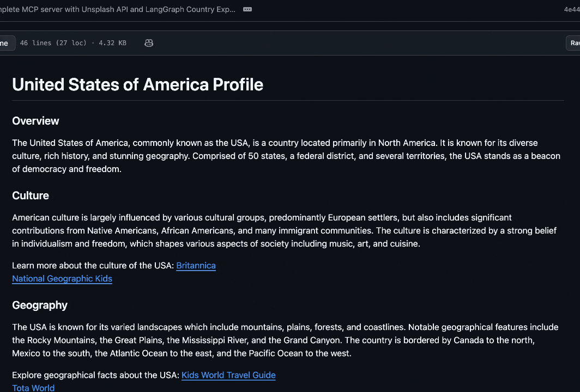The image size is (580, 392).
Task: Click the 4.32 KB file size label
Action: pos(112,42)
